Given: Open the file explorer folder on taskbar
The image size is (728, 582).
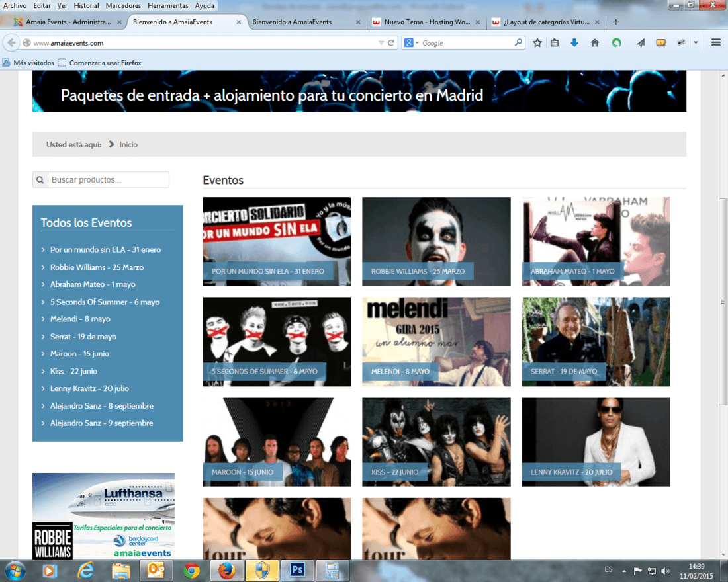Looking at the screenshot, I should tap(120, 570).
